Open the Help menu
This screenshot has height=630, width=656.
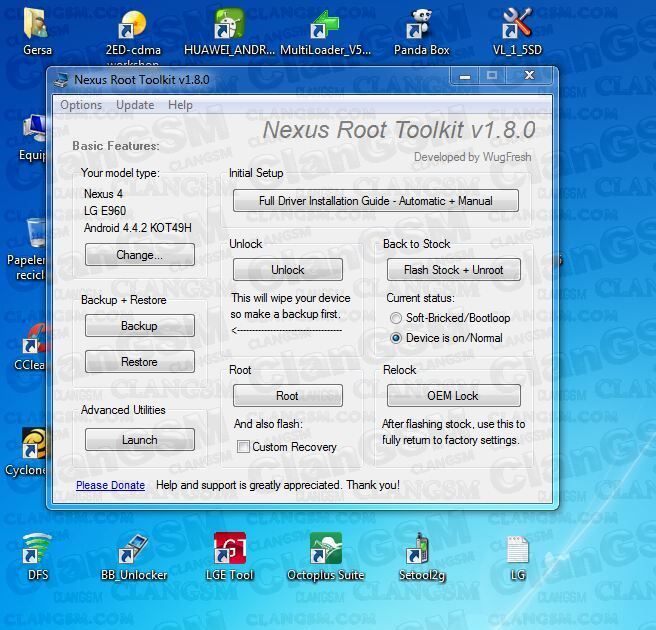pyautogui.click(x=180, y=105)
